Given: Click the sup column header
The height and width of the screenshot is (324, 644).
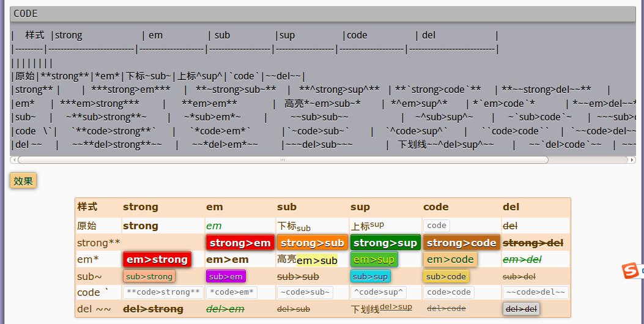Looking at the screenshot, I should click(x=360, y=207).
